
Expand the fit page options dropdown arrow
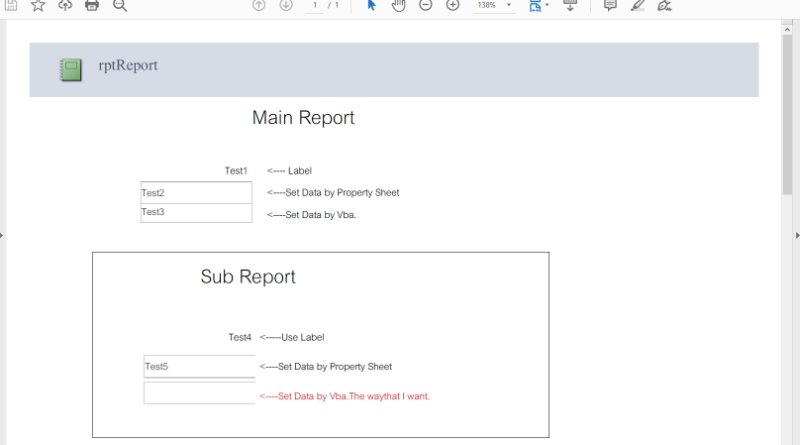pos(547,6)
